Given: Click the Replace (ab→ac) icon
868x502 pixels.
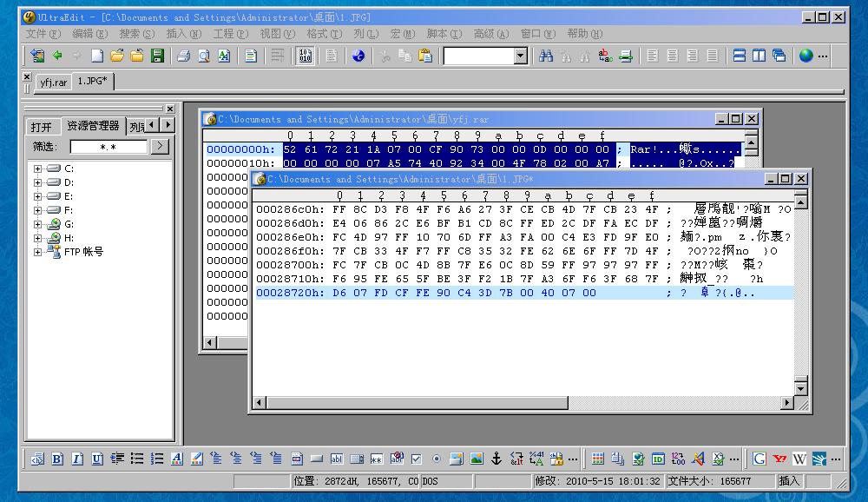Looking at the screenshot, I should point(606,56).
